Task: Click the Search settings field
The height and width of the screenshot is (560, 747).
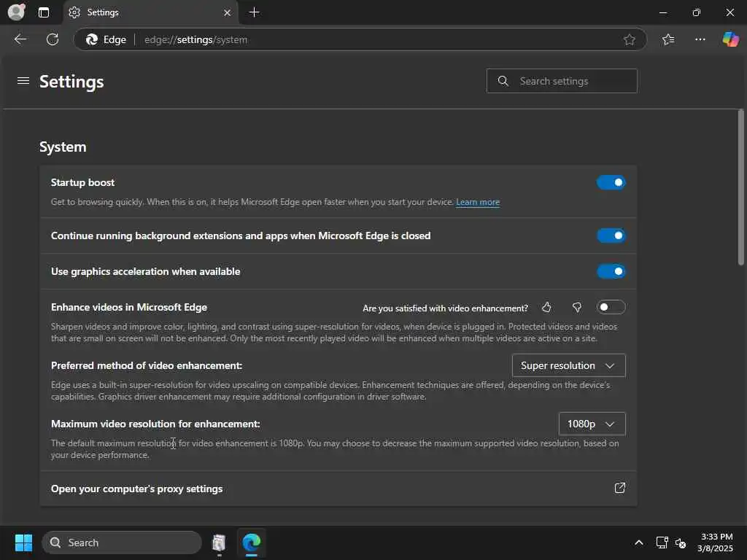Action: [x=562, y=81]
